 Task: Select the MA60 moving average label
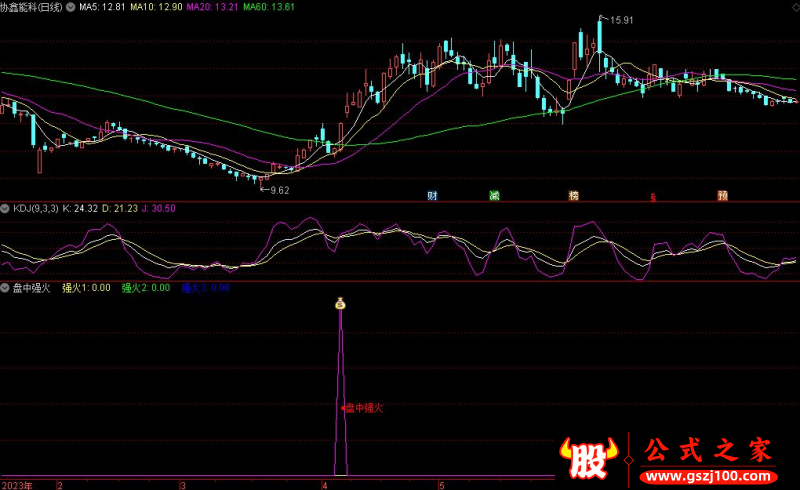[272, 6]
